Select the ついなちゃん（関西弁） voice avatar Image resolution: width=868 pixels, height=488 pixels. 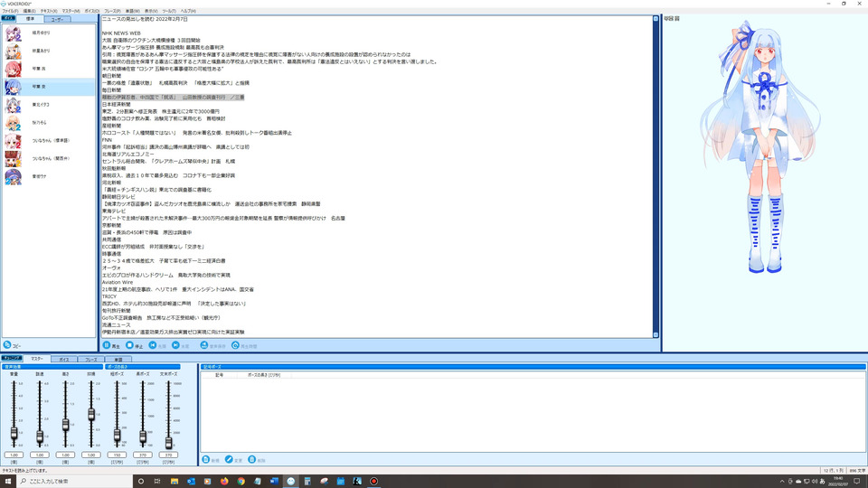tap(13, 158)
